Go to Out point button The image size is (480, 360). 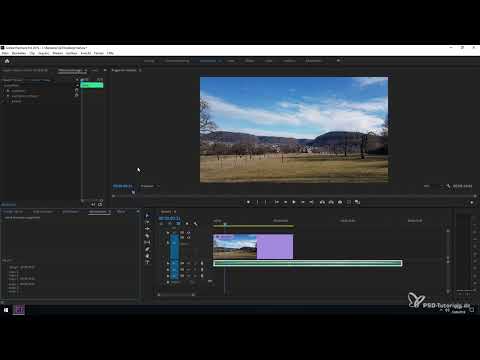(311, 202)
